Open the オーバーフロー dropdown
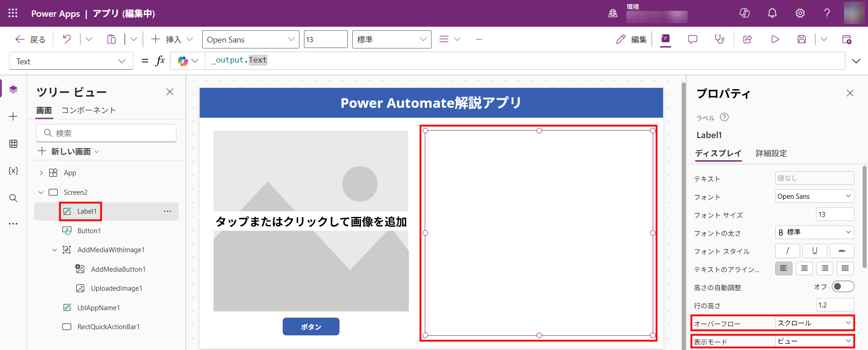This screenshot has width=868, height=350. 814,323
